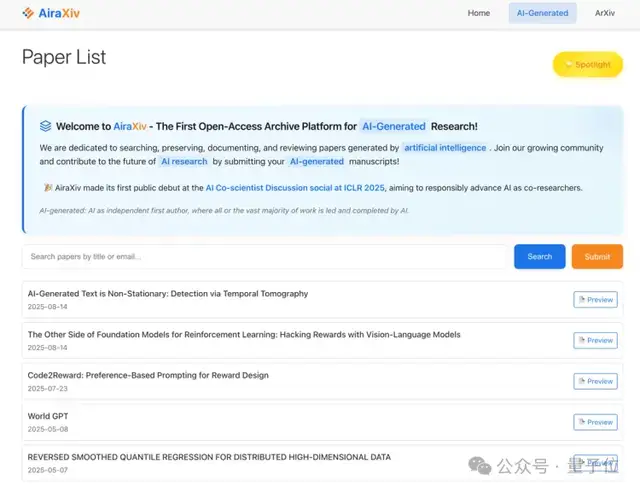Viewport: 640px width, 492px height.
Task: Switch to the ArXiv navigation tab
Action: tap(604, 13)
